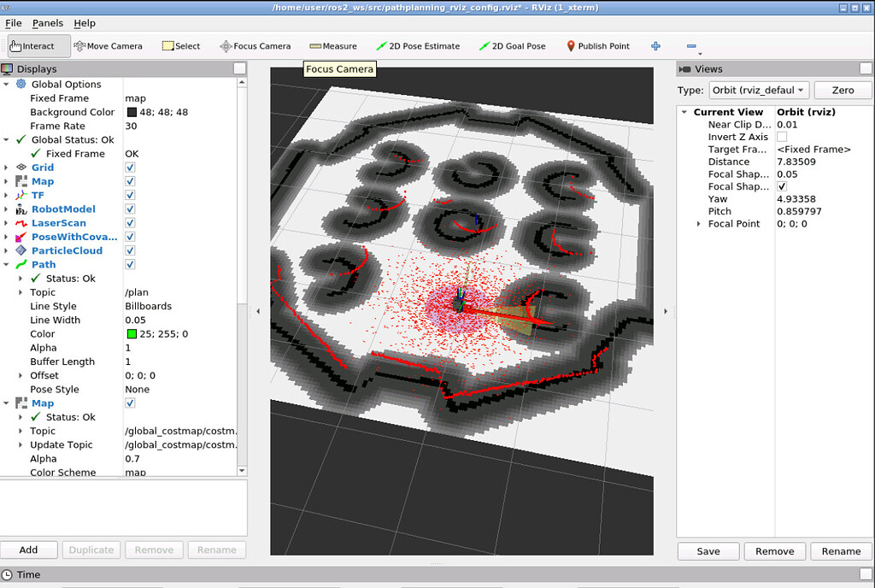Viewport: 875px width, 588px height.
Task: Click the blue plus add-tool icon
Action: [655, 46]
